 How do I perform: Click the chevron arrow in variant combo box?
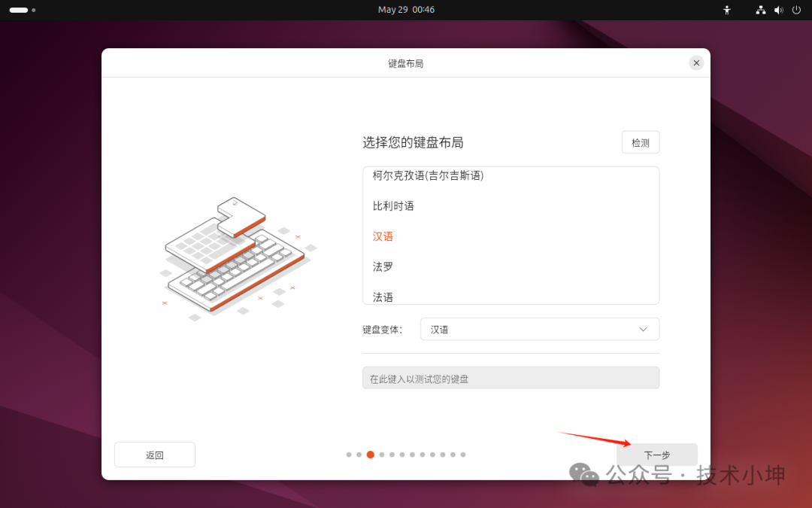[x=643, y=329]
